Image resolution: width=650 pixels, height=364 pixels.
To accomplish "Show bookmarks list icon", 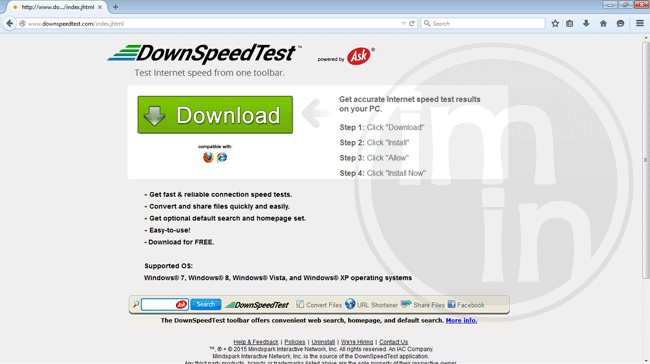I will point(570,24).
